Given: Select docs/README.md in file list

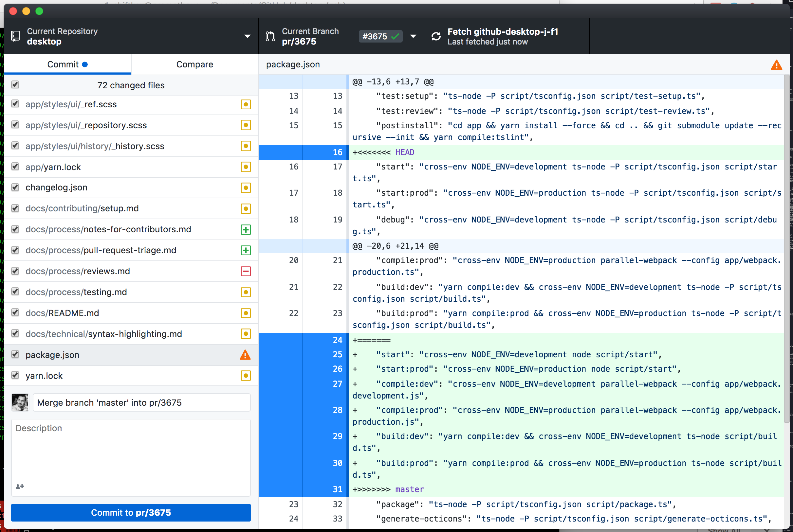Looking at the screenshot, I should [x=131, y=313].
